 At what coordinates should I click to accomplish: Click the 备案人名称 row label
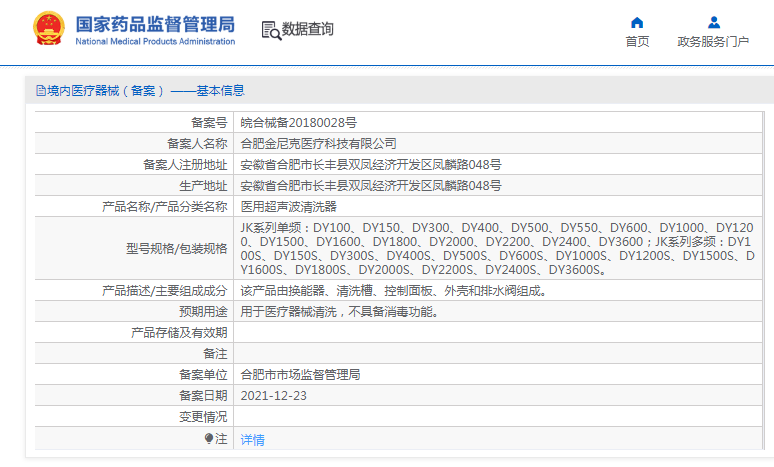(197, 144)
